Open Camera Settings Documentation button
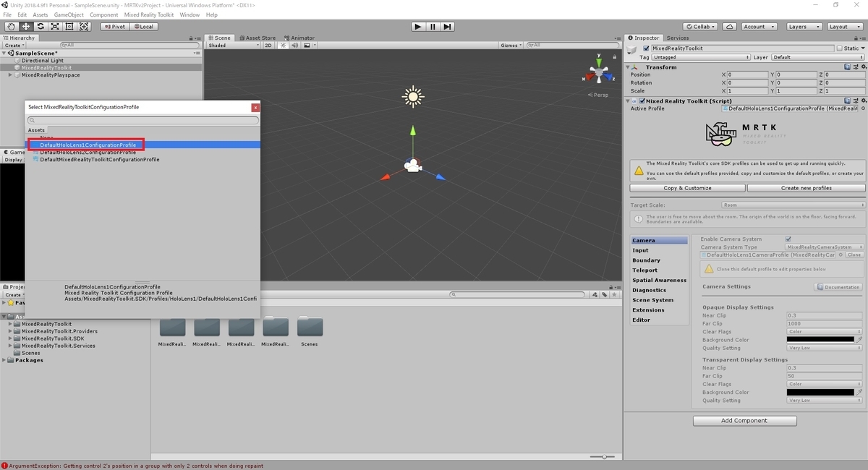 [838, 287]
